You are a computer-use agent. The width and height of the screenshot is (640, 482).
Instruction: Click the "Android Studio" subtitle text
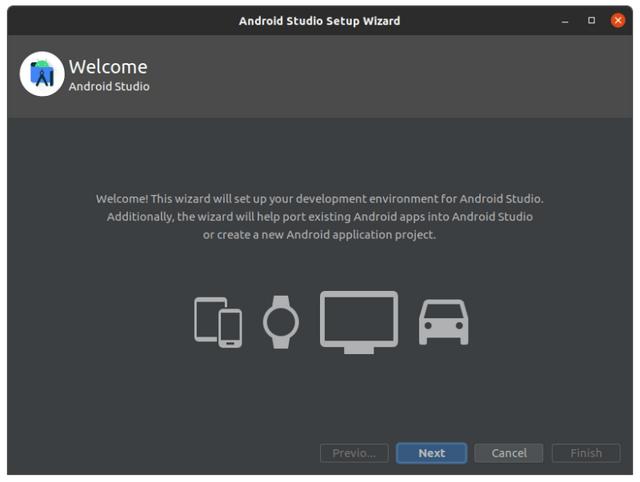109,87
